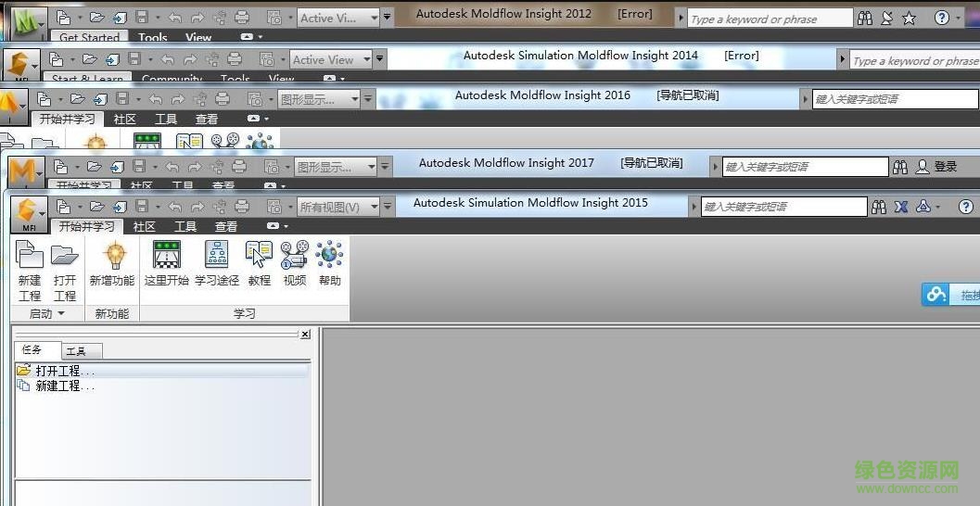The height and width of the screenshot is (506, 980).
Task: Open the 视频 videos icon
Action: (x=295, y=254)
